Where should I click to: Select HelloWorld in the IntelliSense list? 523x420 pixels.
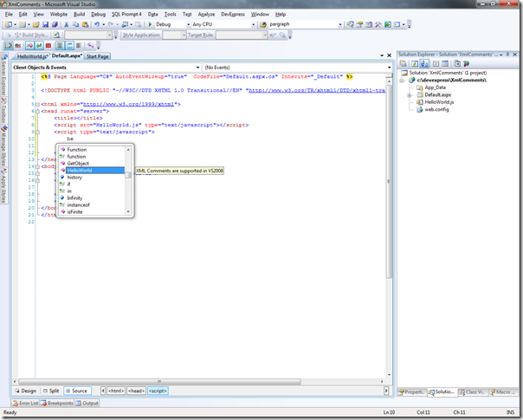tap(95, 170)
